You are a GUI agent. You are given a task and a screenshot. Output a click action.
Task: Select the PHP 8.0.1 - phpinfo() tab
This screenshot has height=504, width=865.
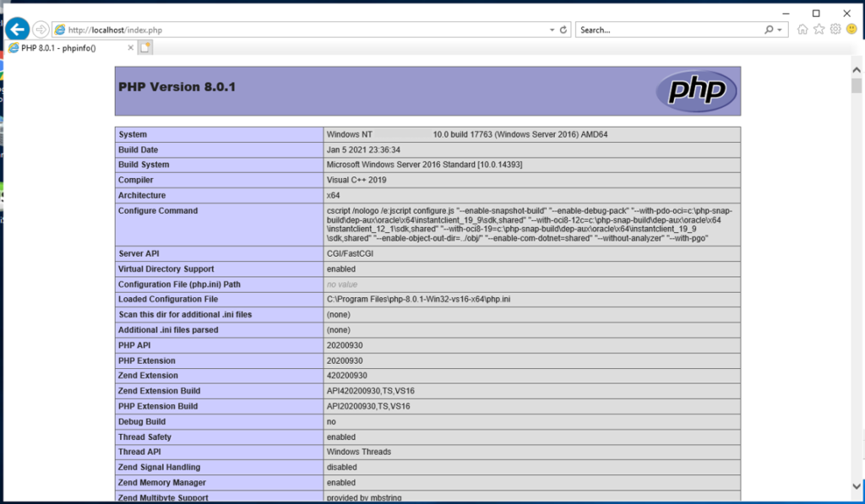(68, 48)
